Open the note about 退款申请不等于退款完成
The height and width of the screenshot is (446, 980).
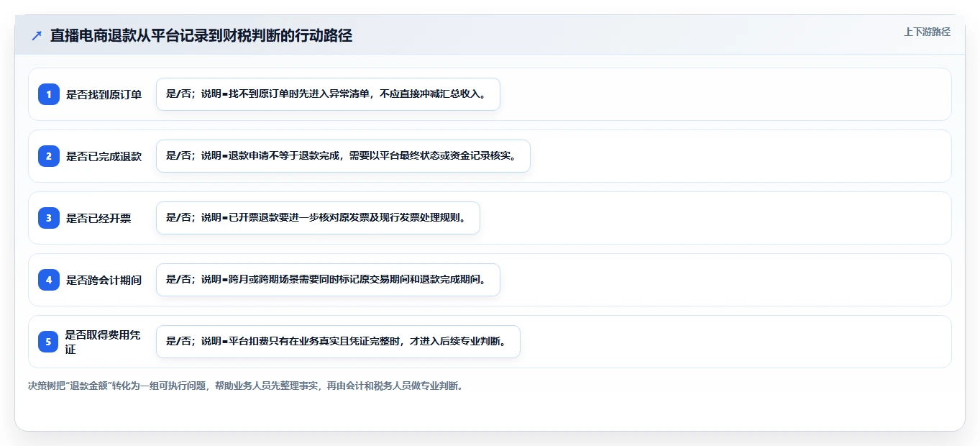(343, 156)
